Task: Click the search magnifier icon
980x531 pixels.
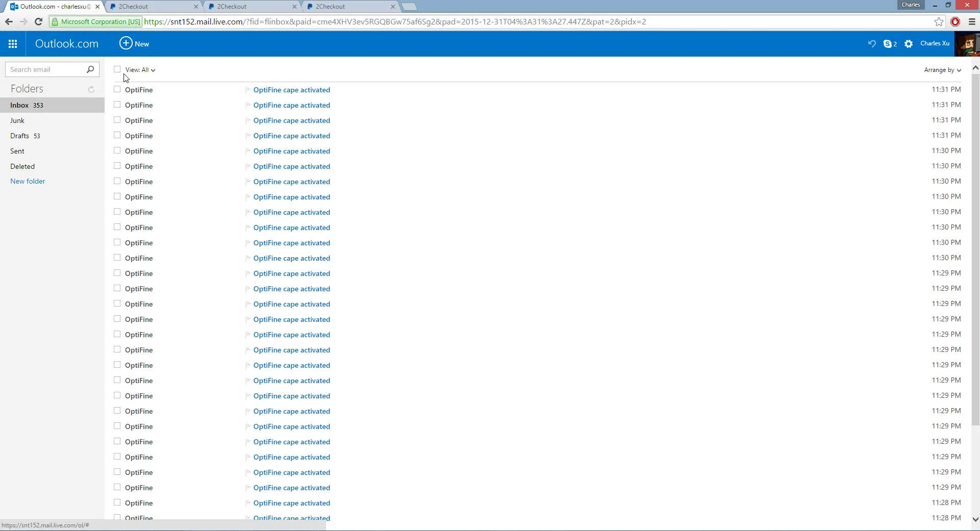Action: tap(90, 69)
